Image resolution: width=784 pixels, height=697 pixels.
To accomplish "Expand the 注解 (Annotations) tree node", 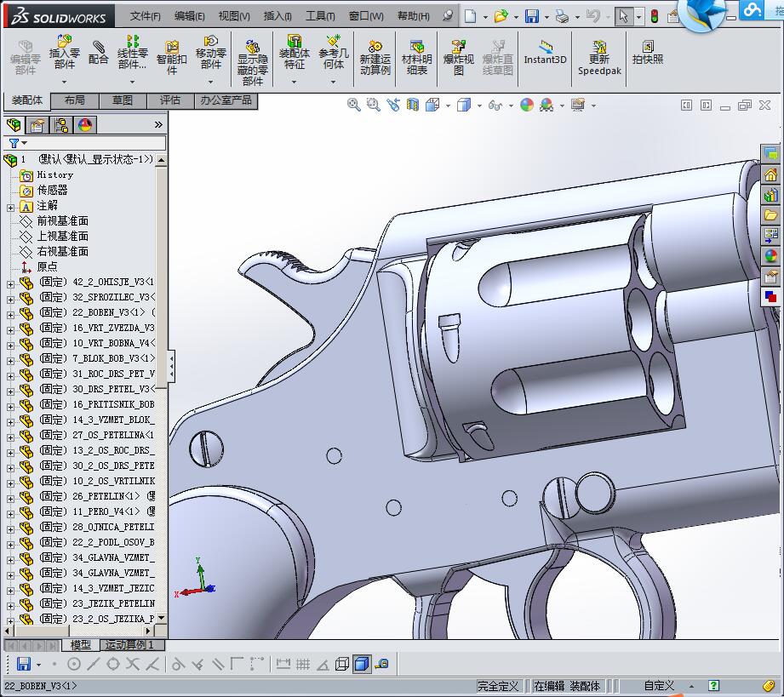I will click(10, 206).
